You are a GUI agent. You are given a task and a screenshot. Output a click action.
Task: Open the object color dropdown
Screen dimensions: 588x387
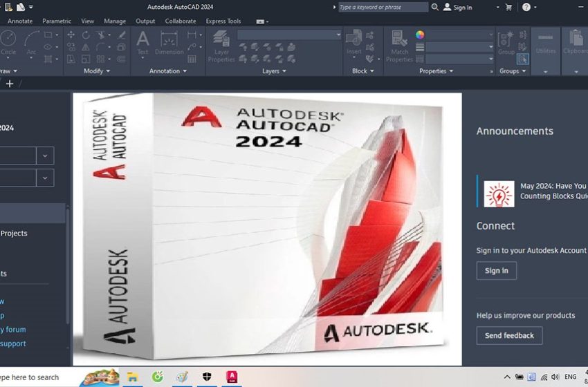(x=459, y=35)
